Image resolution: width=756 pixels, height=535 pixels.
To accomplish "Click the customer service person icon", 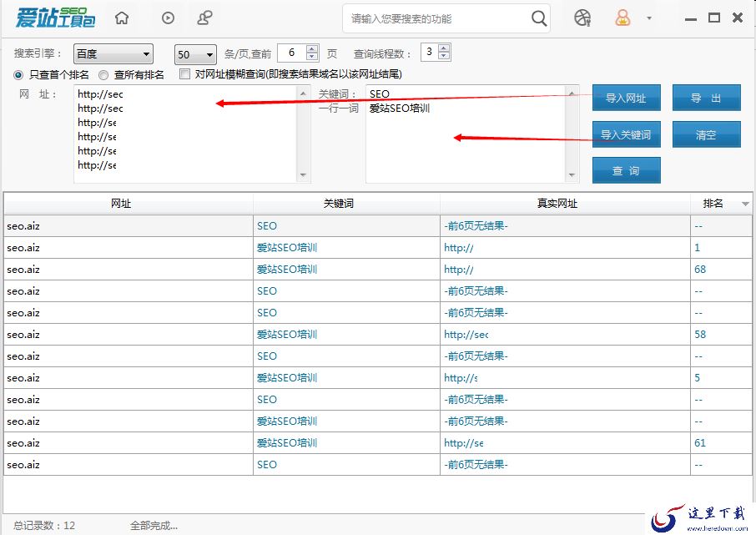I will (205, 18).
